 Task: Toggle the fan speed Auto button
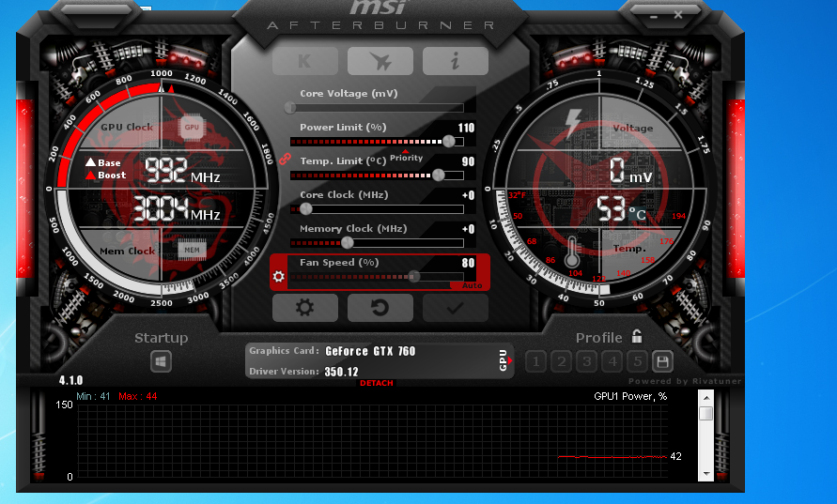pyautogui.click(x=472, y=285)
